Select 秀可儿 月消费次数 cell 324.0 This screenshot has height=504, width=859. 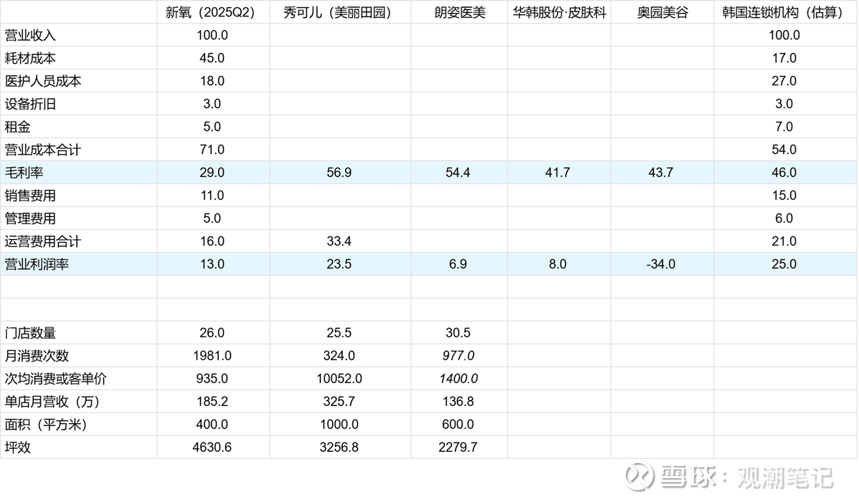(x=339, y=357)
